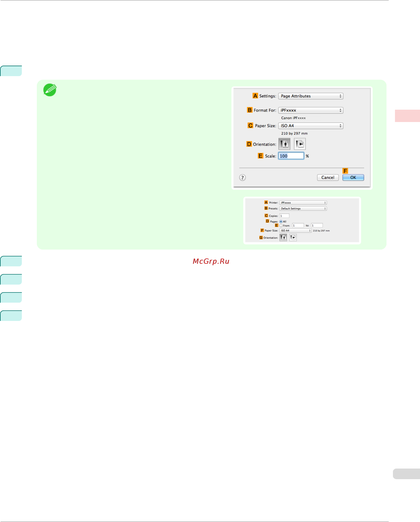The width and height of the screenshot is (420, 522).
Task: Open Paper Size dropdown in Print dialog
Action: point(295,231)
